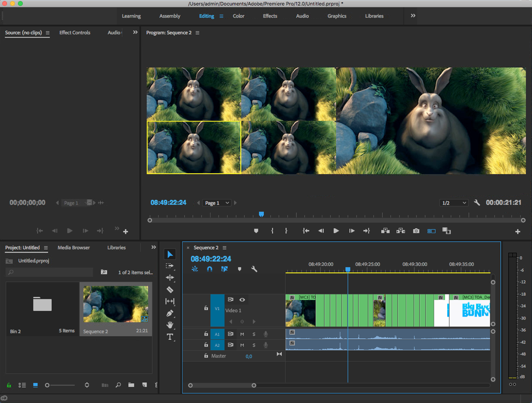The image size is (532, 403).
Task: Toggle insert sequences as nests button
Action: (195, 269)
